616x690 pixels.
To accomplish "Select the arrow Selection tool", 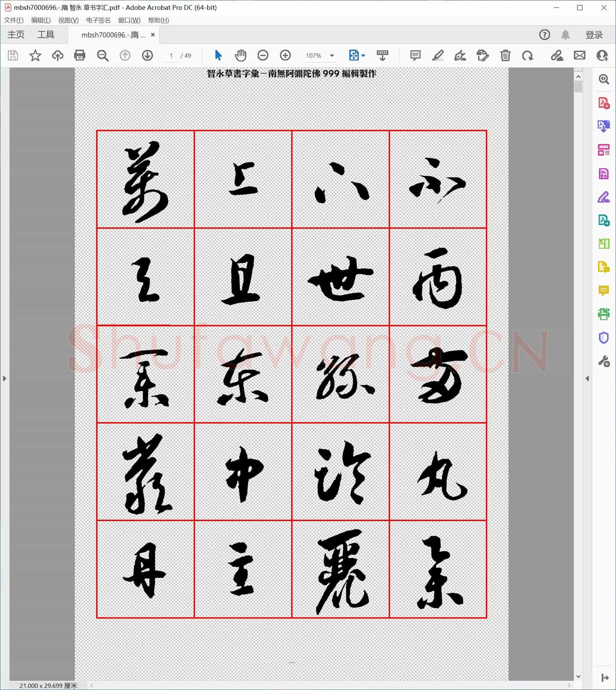I will coord(218,55).
